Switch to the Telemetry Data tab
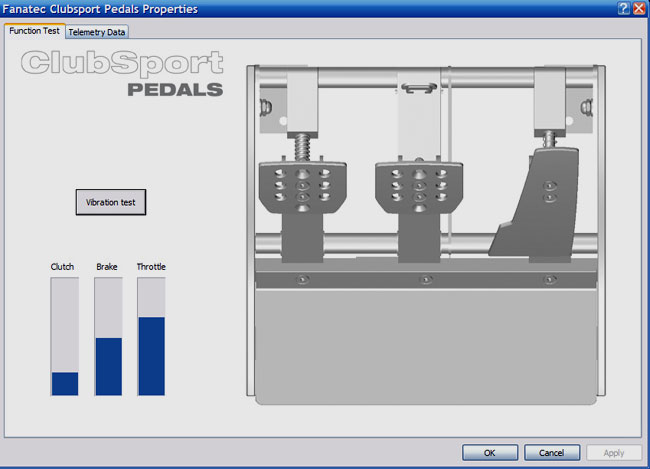 pos(97,32)
